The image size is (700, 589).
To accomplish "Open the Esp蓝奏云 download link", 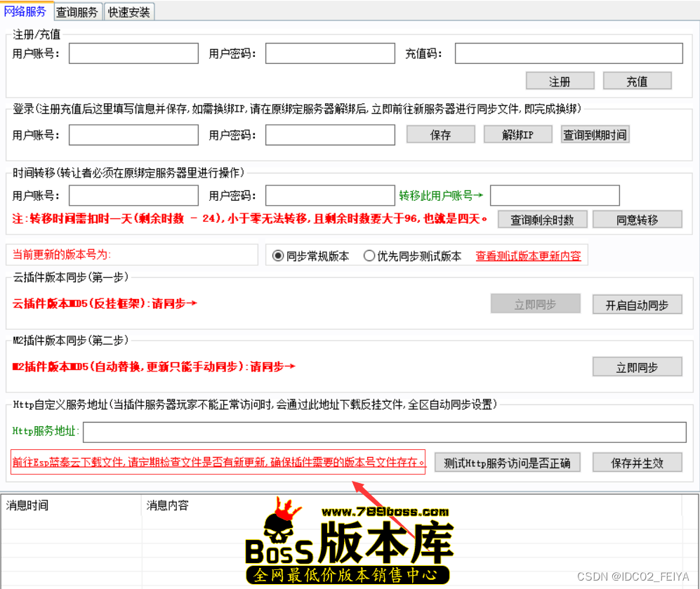I will coord(219,463).
